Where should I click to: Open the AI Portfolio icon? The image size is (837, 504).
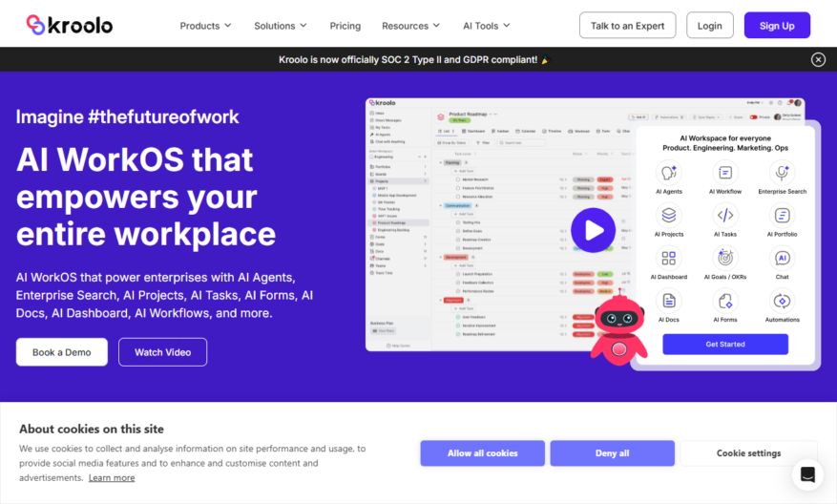[x=782, y=215]
